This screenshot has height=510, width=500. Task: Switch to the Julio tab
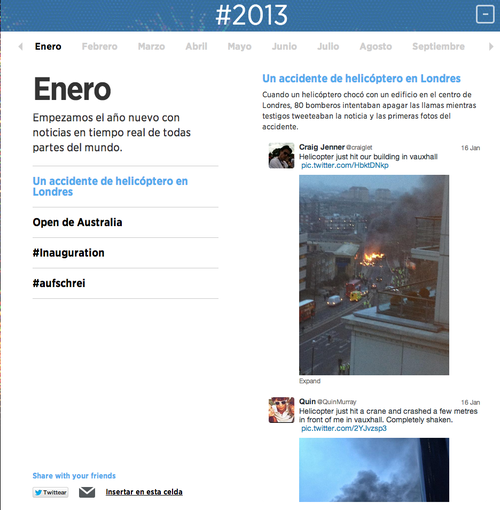click(328, 46)
